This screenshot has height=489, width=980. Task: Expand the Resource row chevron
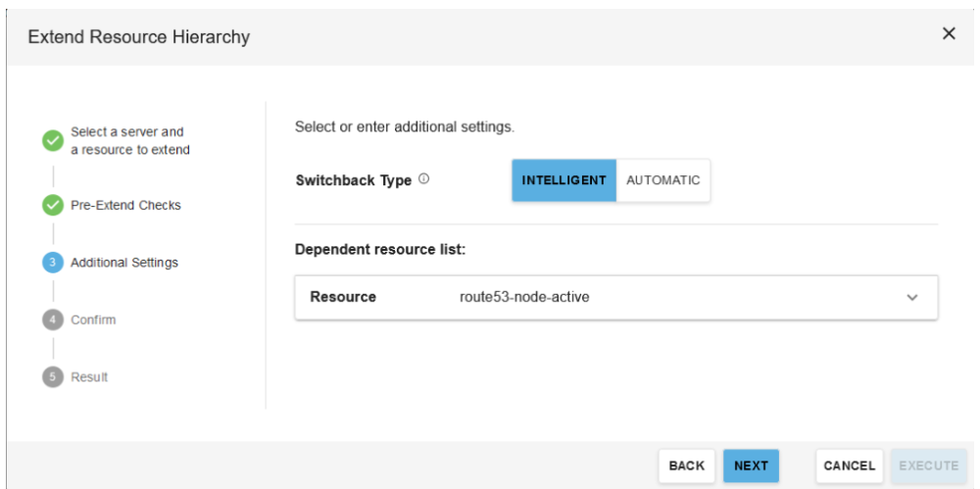[x=912, y=297]
